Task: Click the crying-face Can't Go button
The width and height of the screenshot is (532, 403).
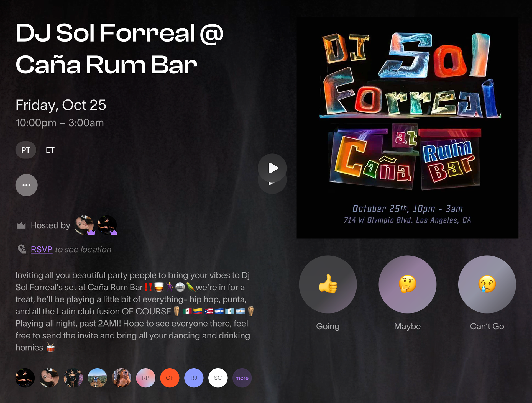Action: point(487,284)
